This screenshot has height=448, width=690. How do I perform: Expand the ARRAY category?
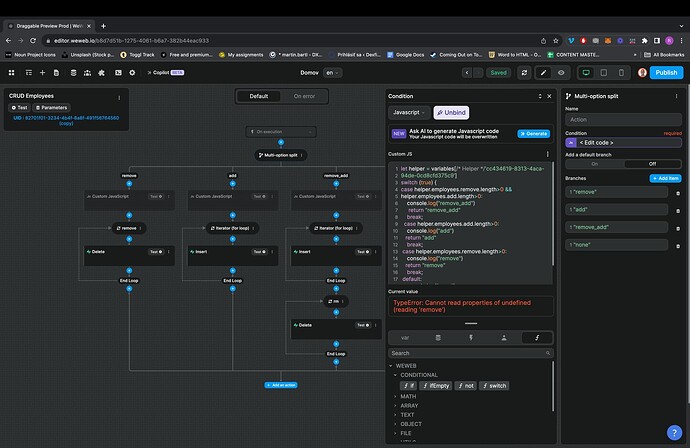(395, 406)
